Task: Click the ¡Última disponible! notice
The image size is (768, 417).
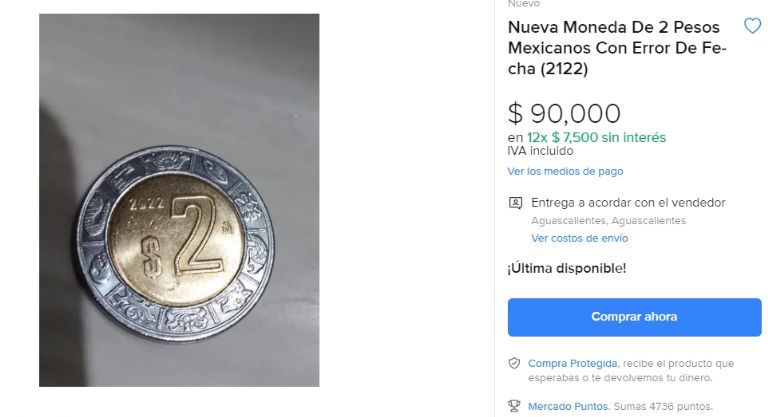Action: click(567, 269)
